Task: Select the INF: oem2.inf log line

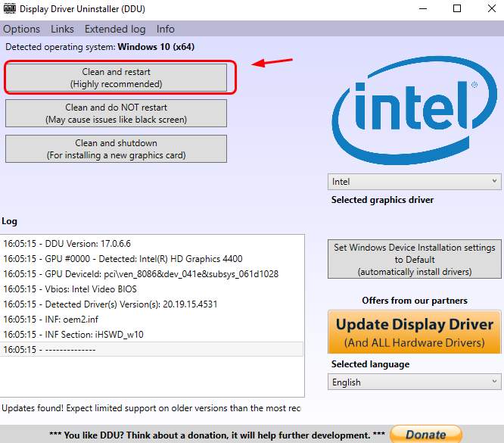Action: point(151,319)
